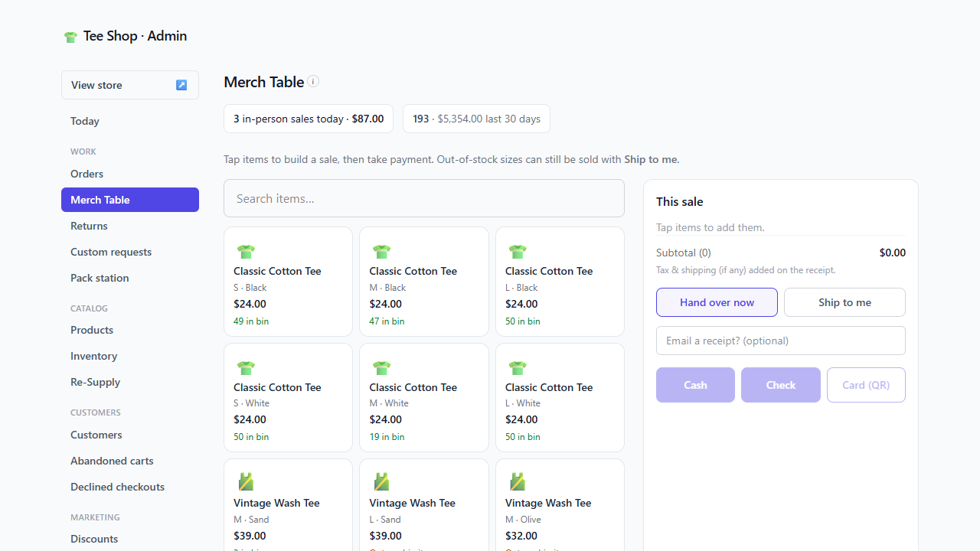Go to Orders page

pyautogui.click(x=130, y=174)
